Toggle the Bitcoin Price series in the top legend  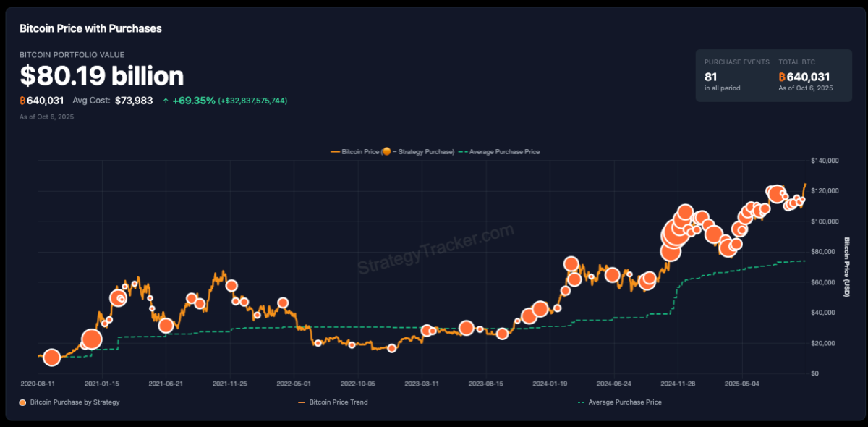pyautogui.click(x=354, y=152)
